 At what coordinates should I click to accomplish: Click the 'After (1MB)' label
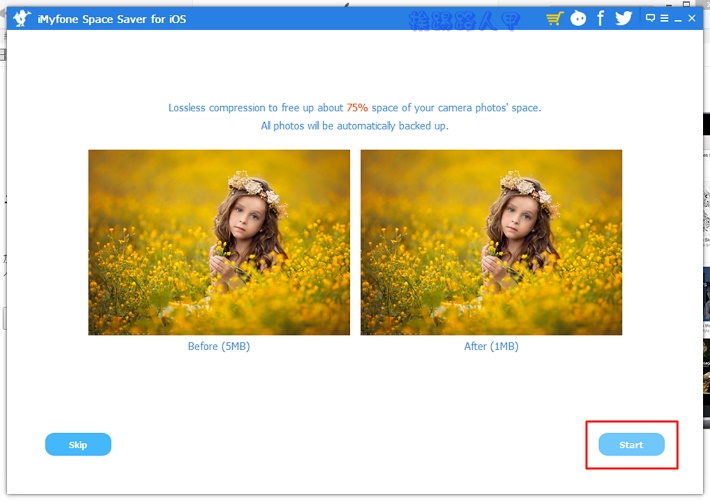(x=491, y=346)
